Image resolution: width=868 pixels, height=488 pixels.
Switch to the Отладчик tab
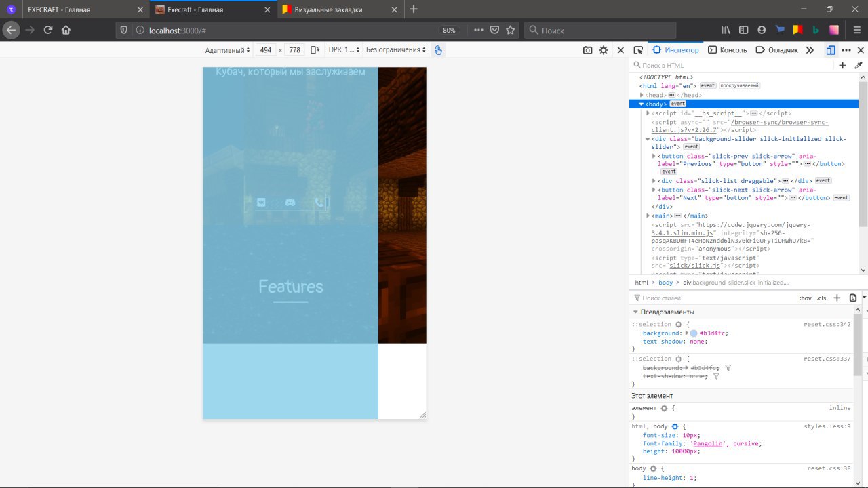[x=776, y=50]
